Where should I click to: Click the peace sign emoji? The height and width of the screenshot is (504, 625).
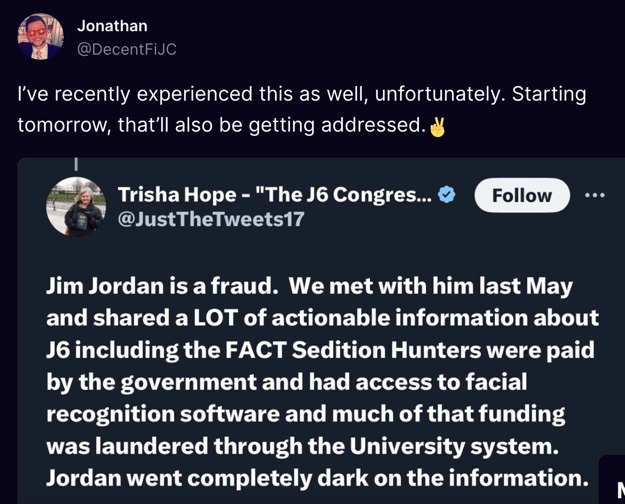point(437,127)
